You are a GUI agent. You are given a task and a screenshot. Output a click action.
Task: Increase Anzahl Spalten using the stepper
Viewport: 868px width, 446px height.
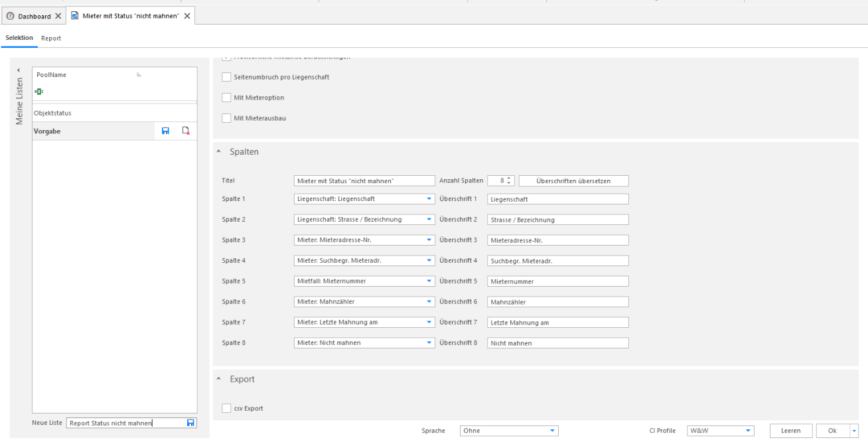[509, 178]
